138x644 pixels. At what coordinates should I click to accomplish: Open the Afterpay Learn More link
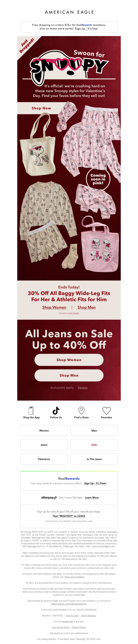click(x=92, y=498)
